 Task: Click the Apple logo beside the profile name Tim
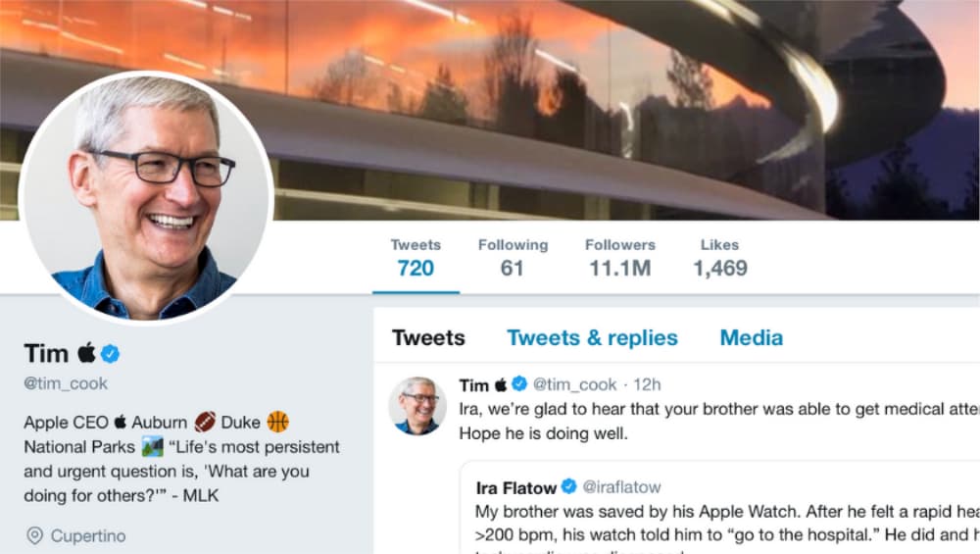tap(86, 353)
